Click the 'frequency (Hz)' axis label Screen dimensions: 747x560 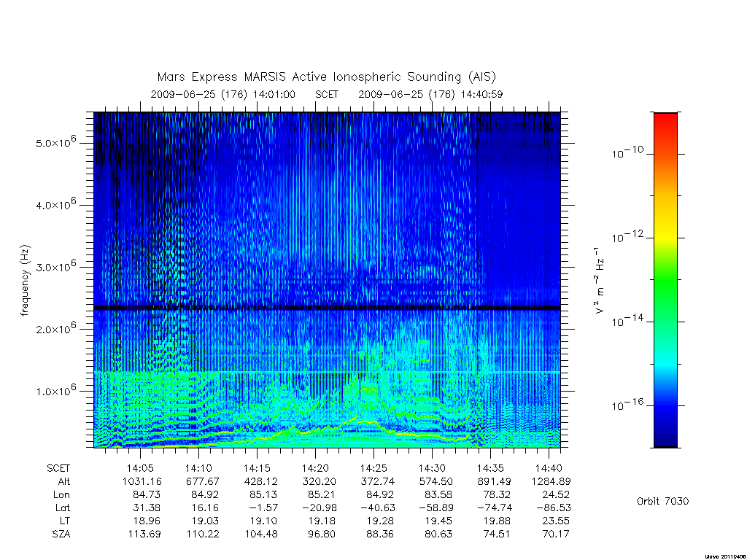coord(26,281)
